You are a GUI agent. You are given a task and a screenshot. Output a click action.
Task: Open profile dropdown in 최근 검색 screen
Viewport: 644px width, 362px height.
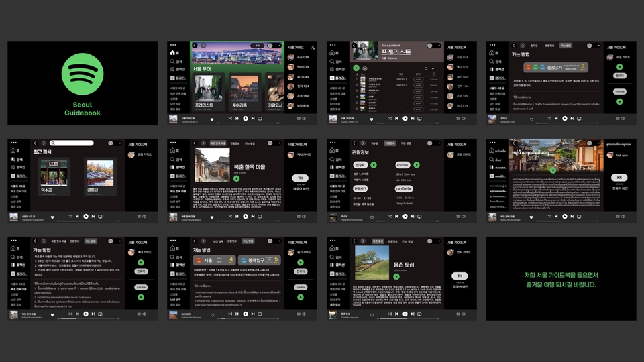point(120,143)
